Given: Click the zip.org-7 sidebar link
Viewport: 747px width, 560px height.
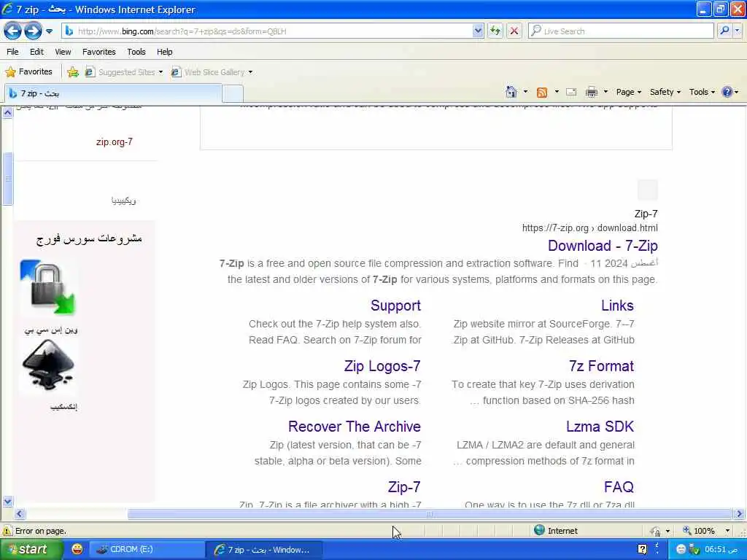Looking at the screenshot, I should pyautogui.click(x=115, y=142).
